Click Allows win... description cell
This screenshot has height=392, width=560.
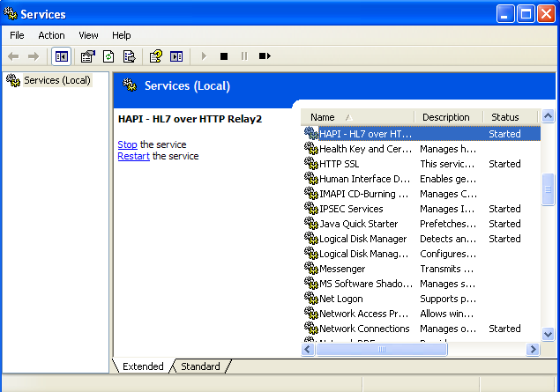pyautogui.click(x=447, y=314)
